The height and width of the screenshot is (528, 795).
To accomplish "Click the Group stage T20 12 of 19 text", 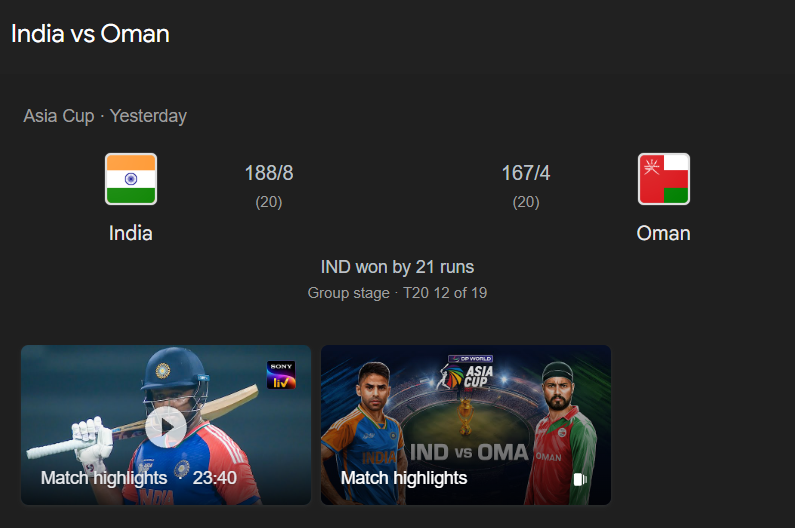I will pyautogui.click(x=398, y=293).
